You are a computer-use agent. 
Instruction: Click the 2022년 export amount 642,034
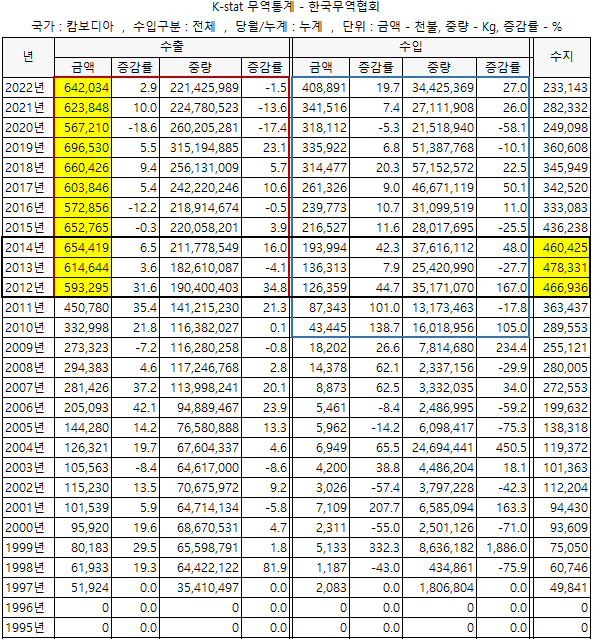(83, 88)
